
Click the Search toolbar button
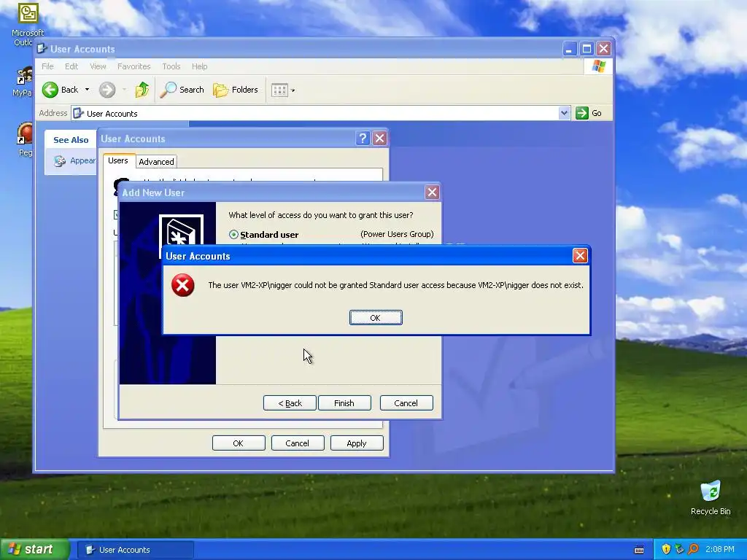(x=182, y=90)
